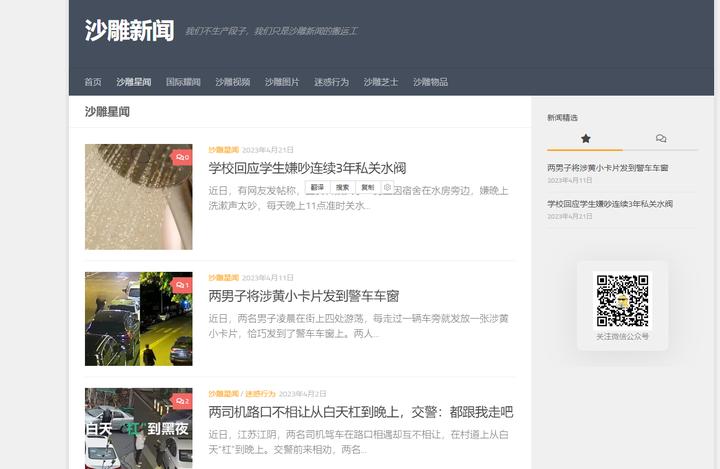Open 国际耀闻 navigation item

click(x=183, y=82)
